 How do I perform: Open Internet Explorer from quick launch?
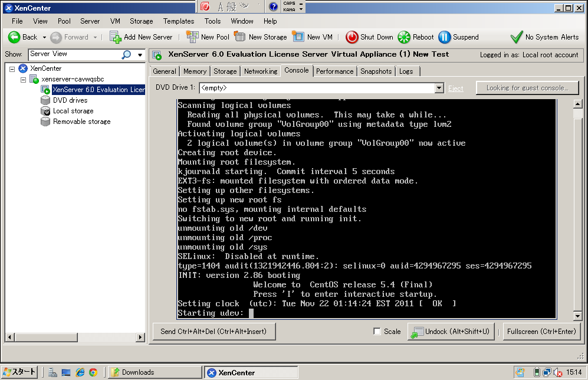click(x=80, y=372)
